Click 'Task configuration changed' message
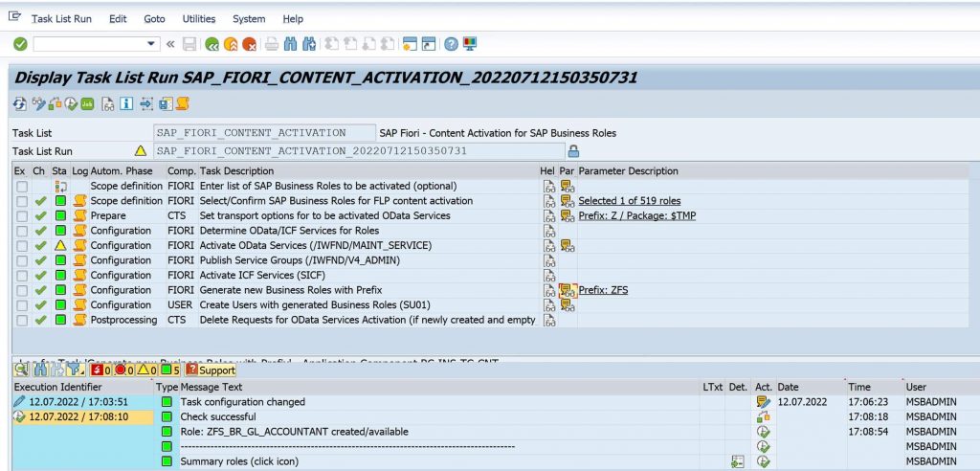980x471 pixels. click(242, 402)
